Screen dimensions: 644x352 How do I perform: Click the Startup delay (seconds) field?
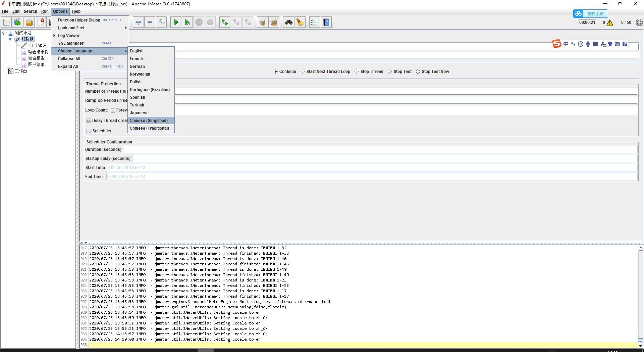pyautogui.click(x=385, y=159)
